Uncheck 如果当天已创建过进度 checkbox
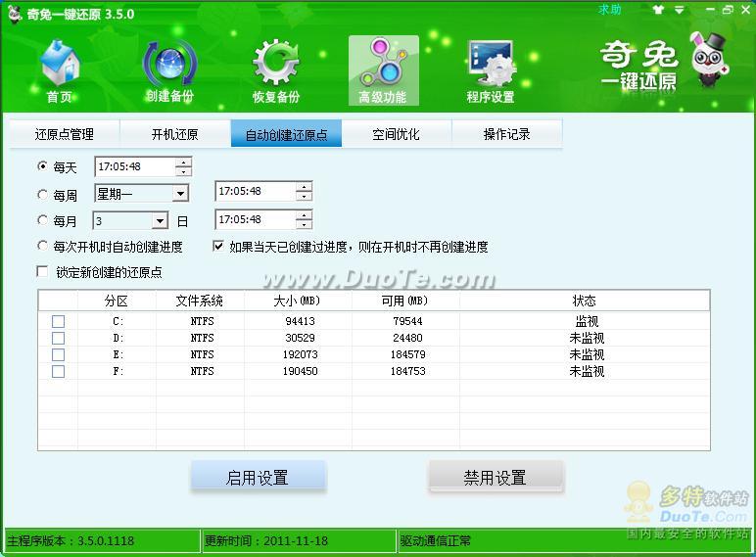756x557 pixels. click(x=218, y=247)
